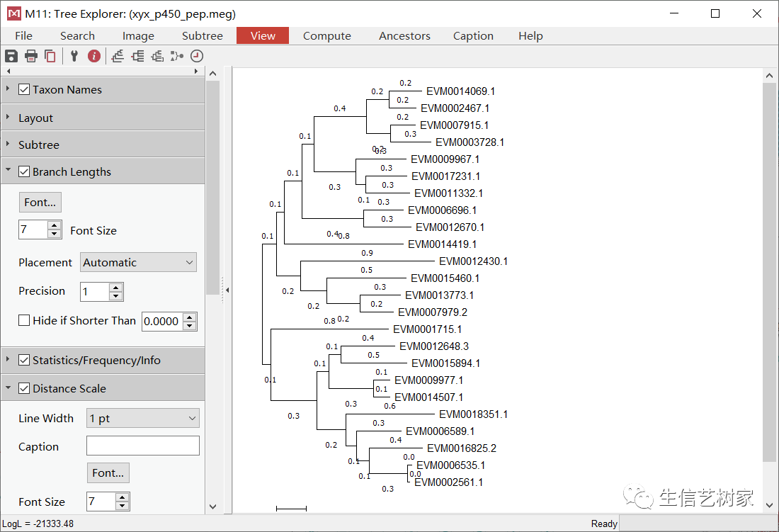
Task: Uncheck the Branch Lengths checkbox
Action: [x=24, y=171]
